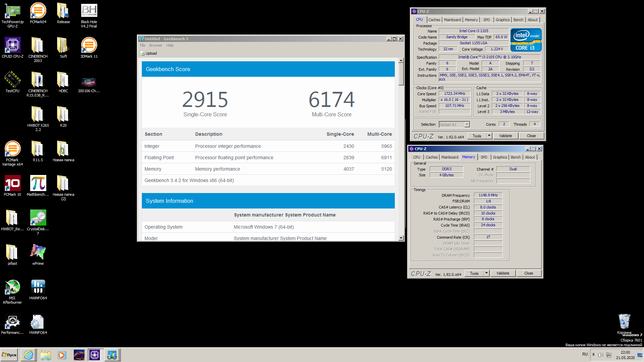Open Socket #1 selection dropdown
Screen dimensions: 644x362
(454, 125)
